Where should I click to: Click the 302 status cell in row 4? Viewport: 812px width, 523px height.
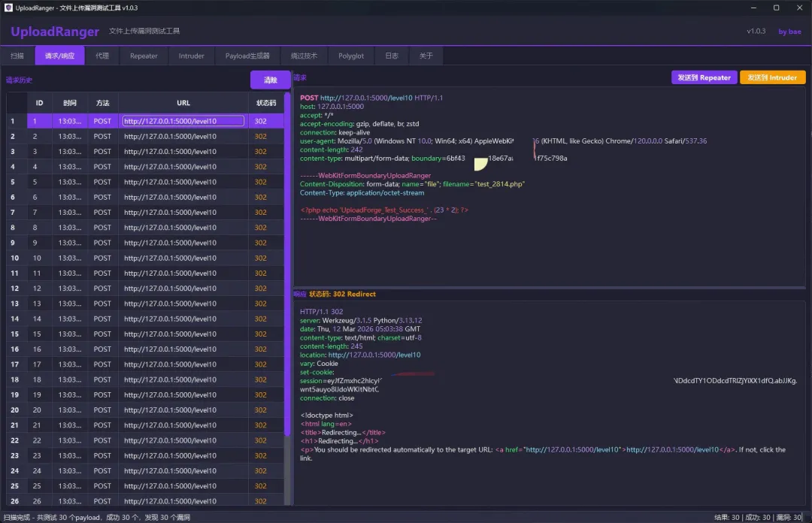click(266, 167)
